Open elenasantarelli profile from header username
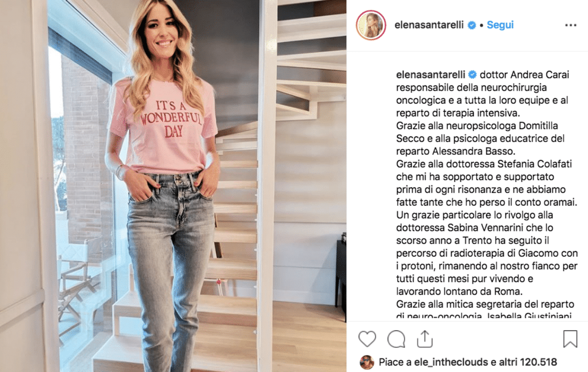Screen dimensions: 588x372 [x=429, y=25]
